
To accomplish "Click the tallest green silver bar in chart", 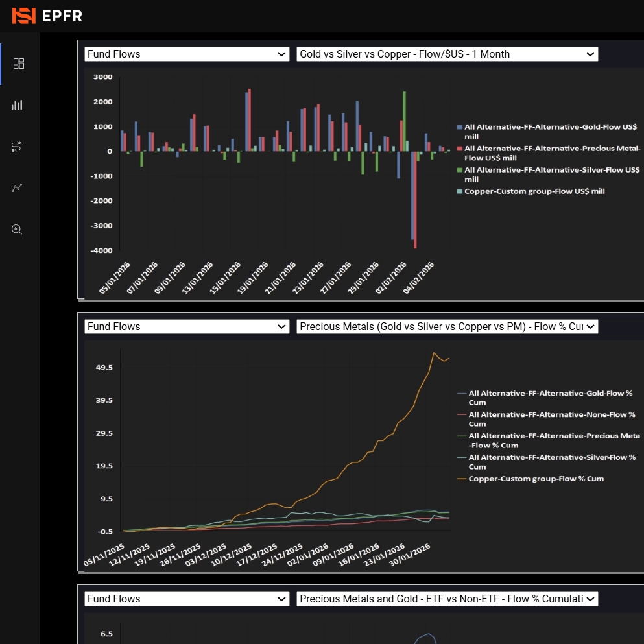I will pos(405,121).
